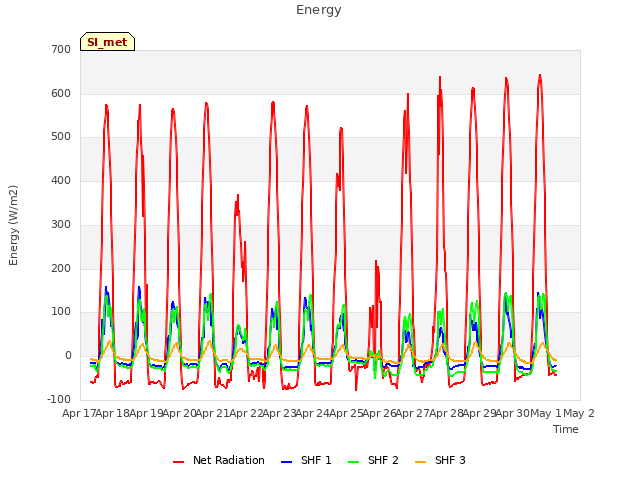640x480 pixels.
Task: Click the 200 y-axis tick label
Action: click(x=61, y=268)
